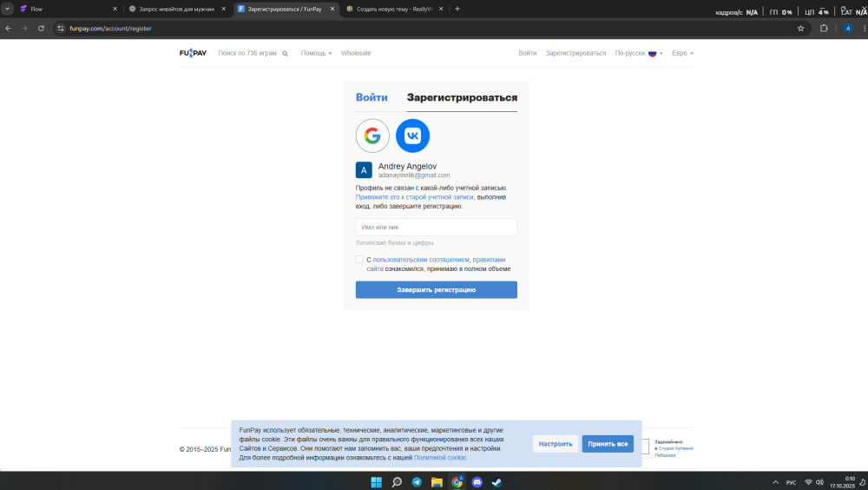
Task: Open the пользовательским соглашением link
Action: point(421,260)
